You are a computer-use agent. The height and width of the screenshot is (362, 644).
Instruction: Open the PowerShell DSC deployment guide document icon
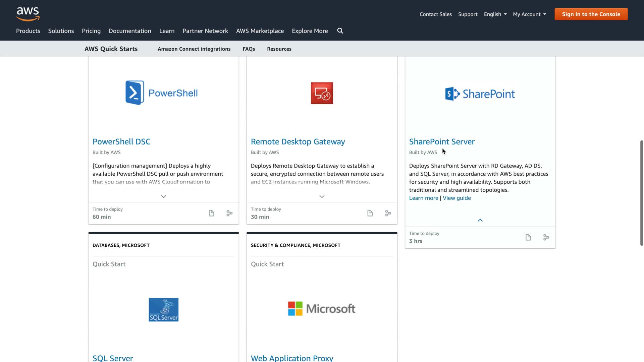[x=211, y=213]
